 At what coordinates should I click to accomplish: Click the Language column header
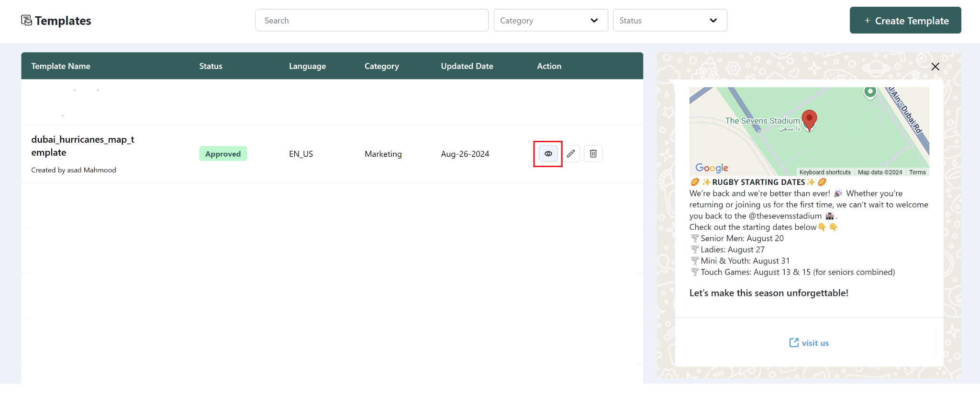click(x=307, y=66)
